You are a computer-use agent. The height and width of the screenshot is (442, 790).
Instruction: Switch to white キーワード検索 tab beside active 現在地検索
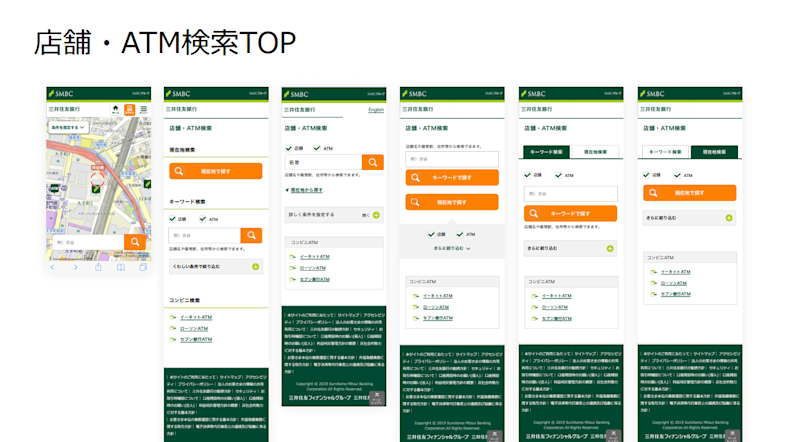point(665,152)
